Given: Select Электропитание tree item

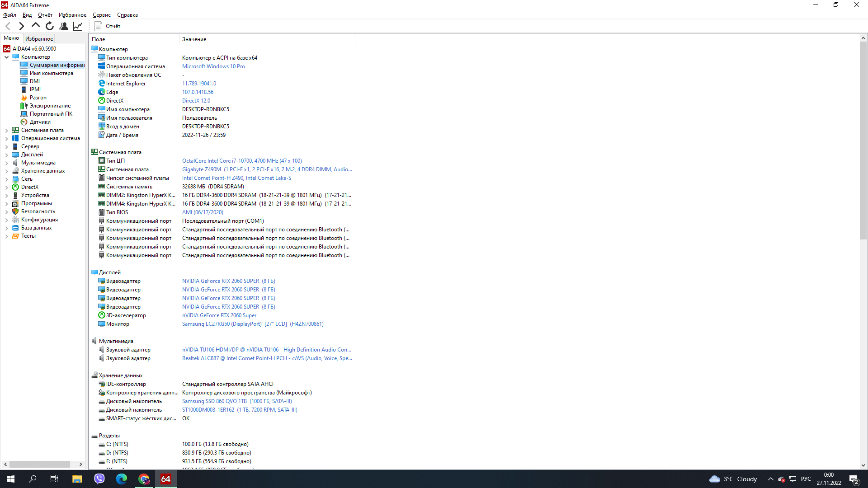Looking at the screenshot, I should point(46,106).
